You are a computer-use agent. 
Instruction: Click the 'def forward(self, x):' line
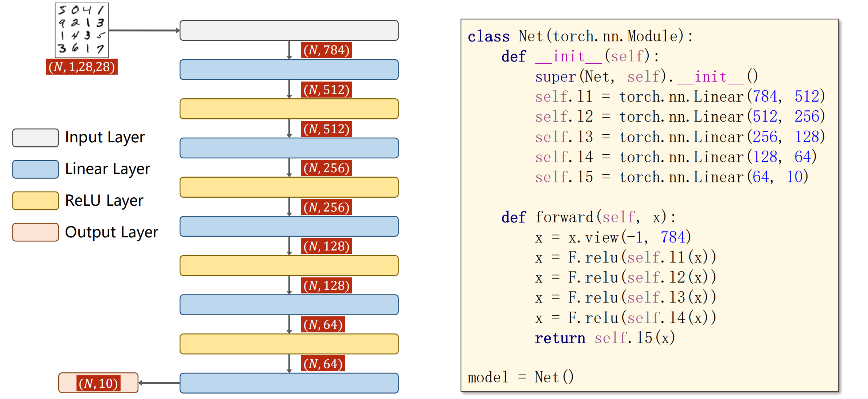click(588, 217)
